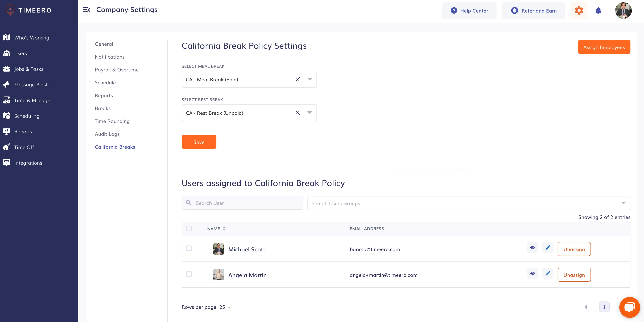Image resolution: width=644 pixels, height=322 pixels.
Task: Click the pencil edit icon for Angela Martin
Action: pyautogui.click(x=548, y=273)
